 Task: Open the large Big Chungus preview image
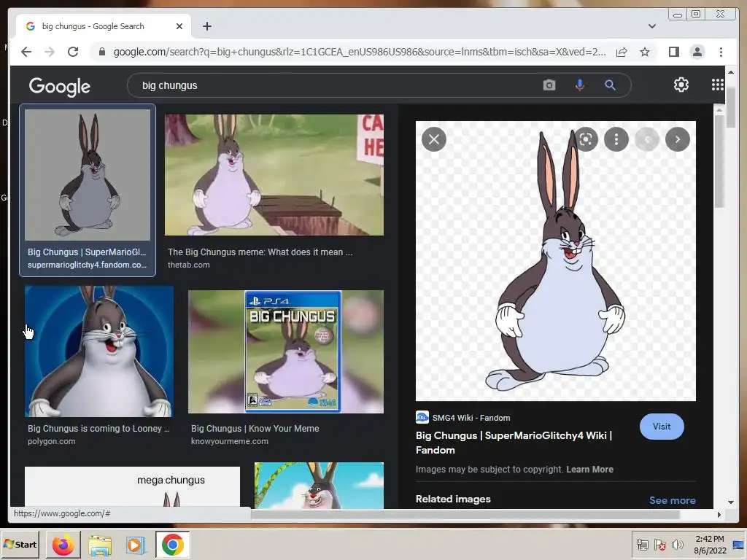coord(555,260)
